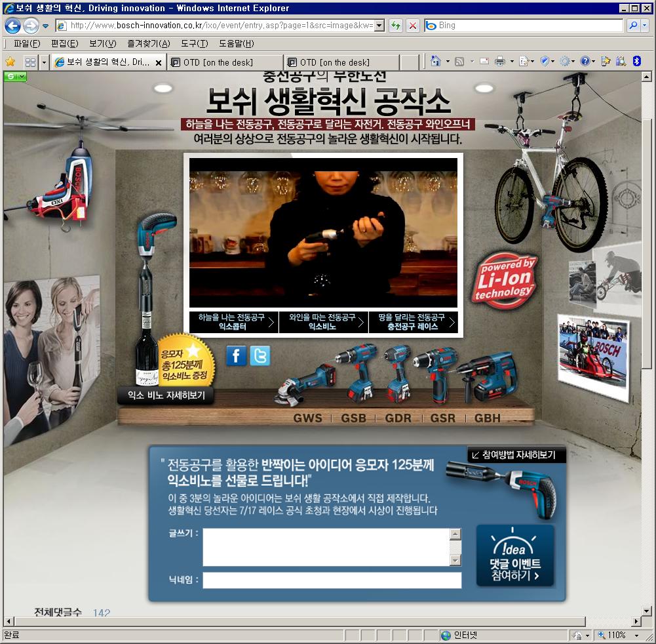
Task: Select the 익소비노 video tab
Action: click(x=323, y=322)
